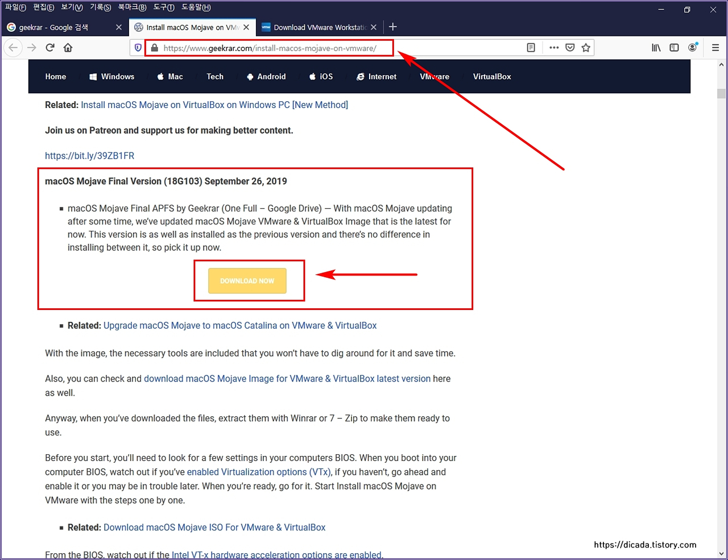Viewport: 728px width, 560px height.
Task: Click scrollbar up arrow at top
Action: 721,64
